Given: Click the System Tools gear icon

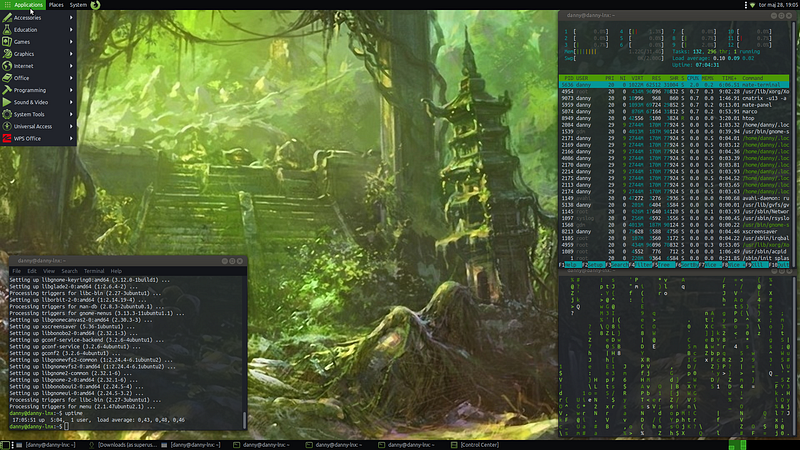Looking at the screenshot, I should [x=7, y=114].
